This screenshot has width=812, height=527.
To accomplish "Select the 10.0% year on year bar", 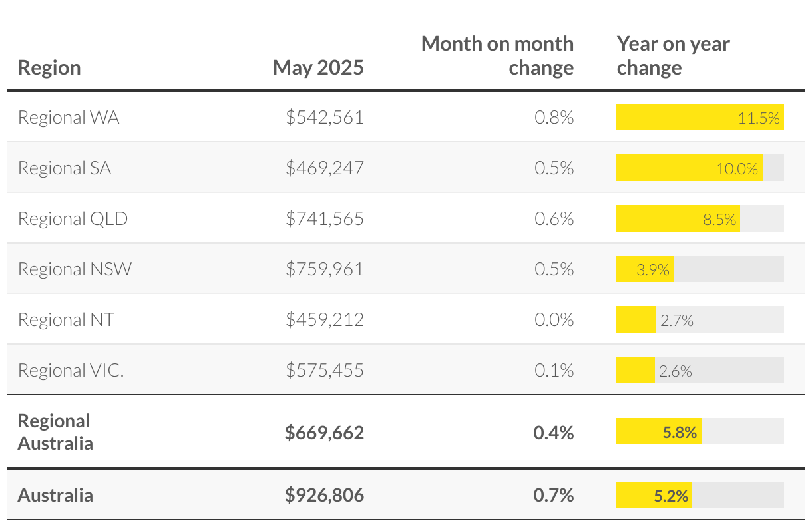I will tap(689, 168).
